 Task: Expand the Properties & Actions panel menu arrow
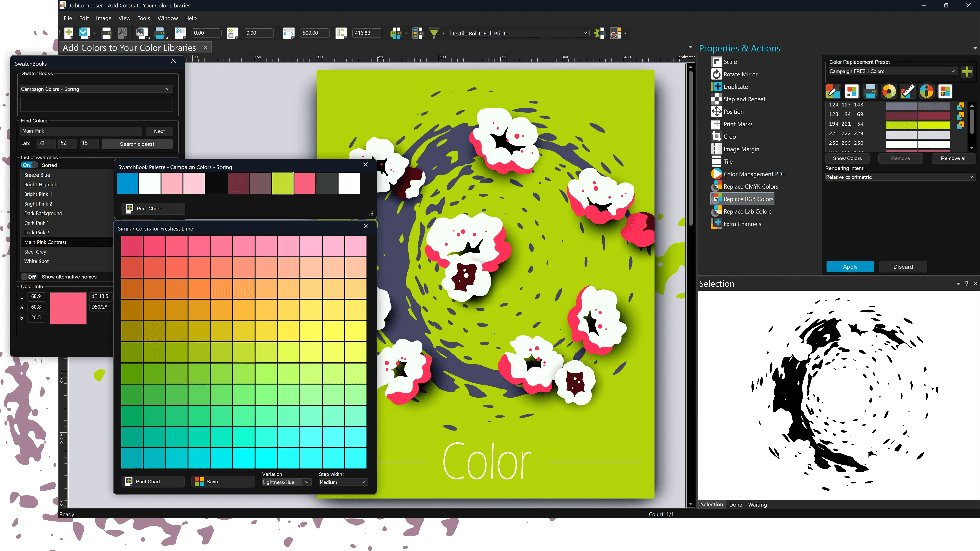tap(975, 48)
